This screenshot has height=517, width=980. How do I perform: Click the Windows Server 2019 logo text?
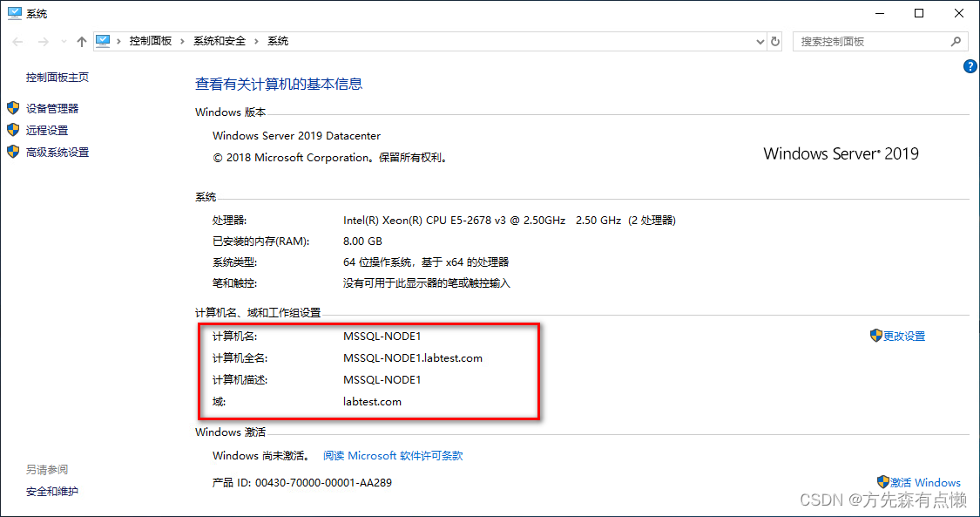(x=841, y=153)
